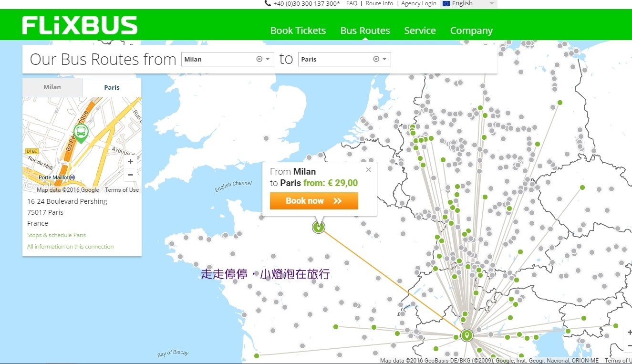
Task: Click the EU flag language icon
Action: pos(446,3)
